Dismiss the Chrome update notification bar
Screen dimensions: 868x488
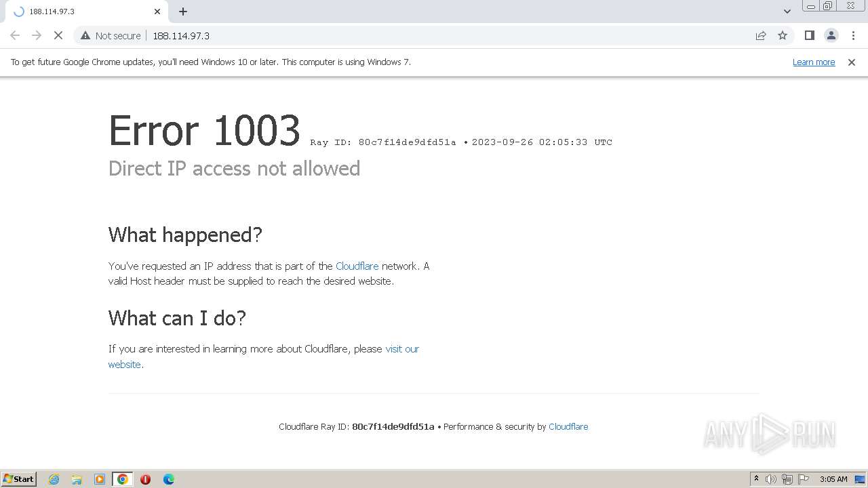[x=852, y=62]
